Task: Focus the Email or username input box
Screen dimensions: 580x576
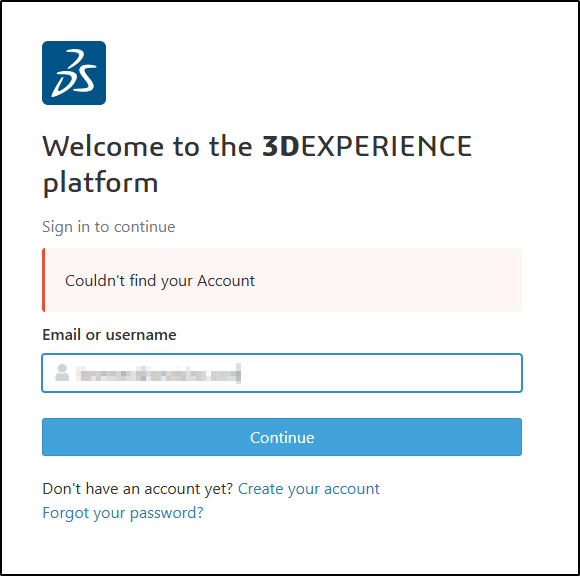Action: pyautogui.click(x=282, y=373)
